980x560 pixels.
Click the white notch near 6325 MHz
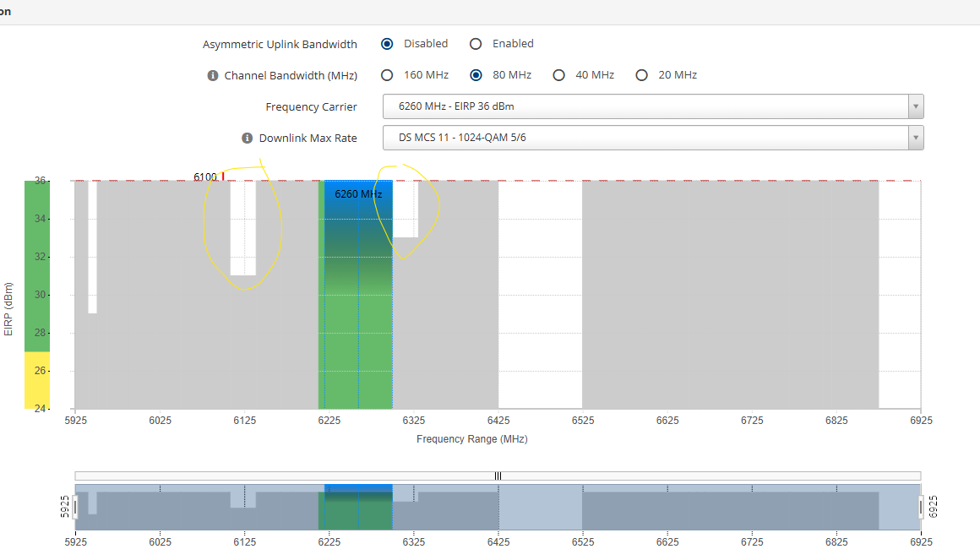[x=406, y=209]
